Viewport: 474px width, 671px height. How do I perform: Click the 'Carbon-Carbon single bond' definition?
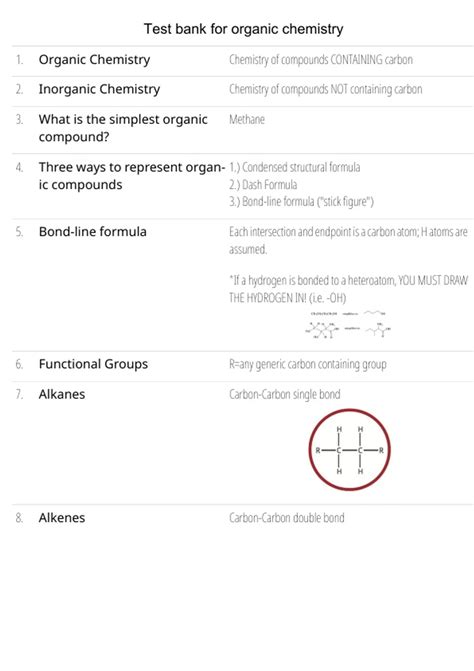[284, 394]
